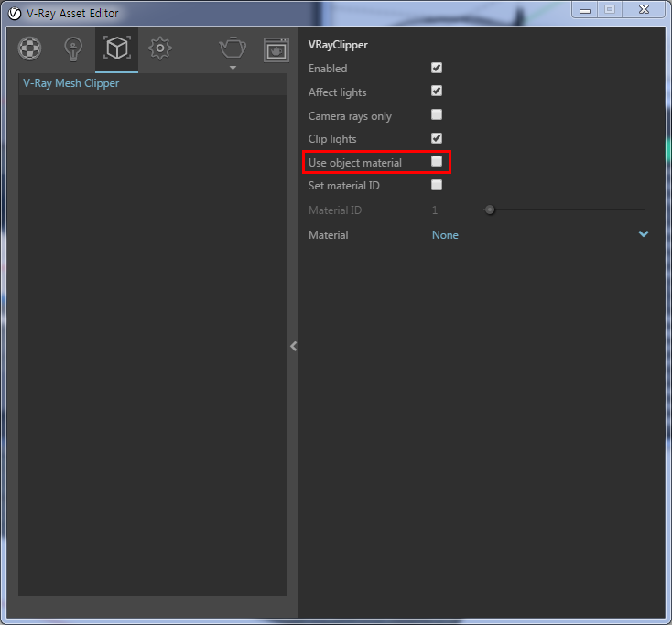Check the Set material ID checkbox

437,185
